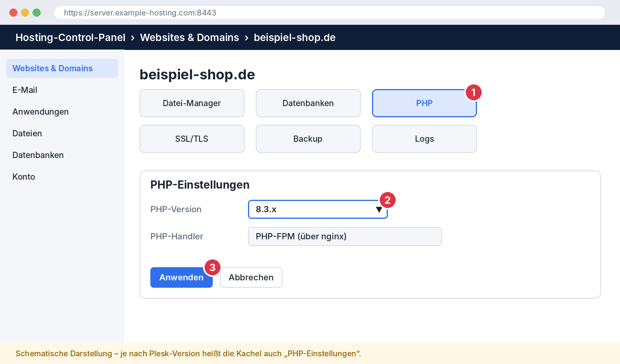Select the PHP tile

tap(424, 103)
